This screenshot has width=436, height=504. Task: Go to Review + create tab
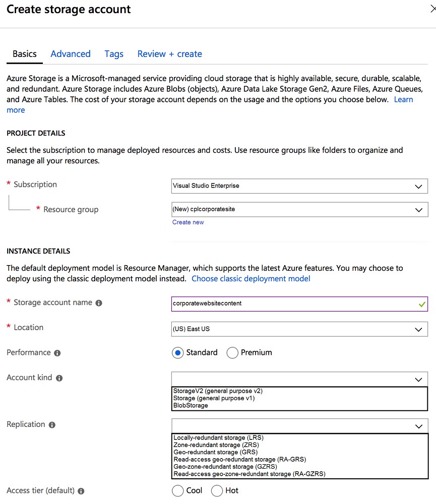(170, 54)
